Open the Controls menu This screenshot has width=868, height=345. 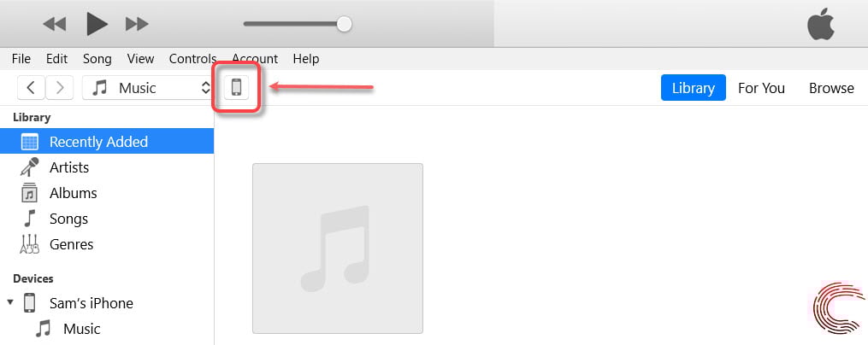point(192,59)
